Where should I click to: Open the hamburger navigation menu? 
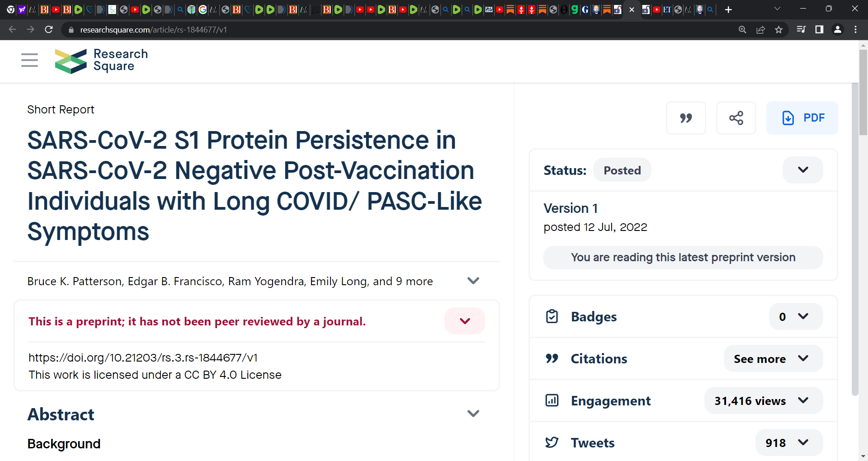pos(29,60)
